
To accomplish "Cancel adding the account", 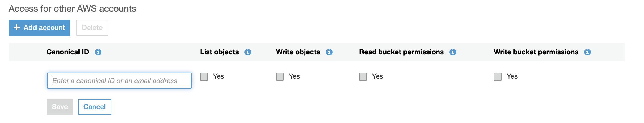I will [94, 107].
